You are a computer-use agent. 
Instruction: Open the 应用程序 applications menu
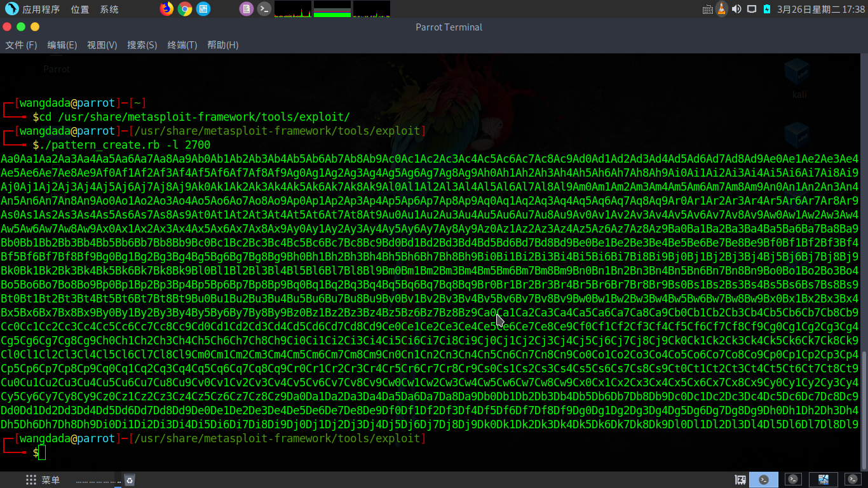32,9
